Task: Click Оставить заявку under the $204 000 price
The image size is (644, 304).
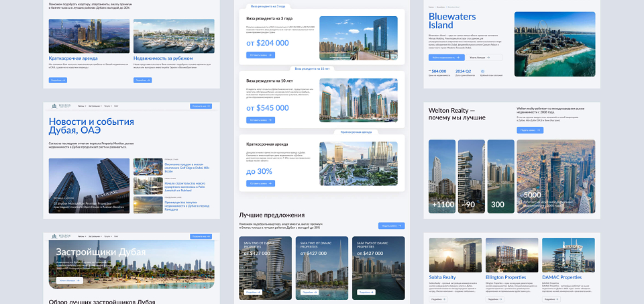Action: click(261, 55)
